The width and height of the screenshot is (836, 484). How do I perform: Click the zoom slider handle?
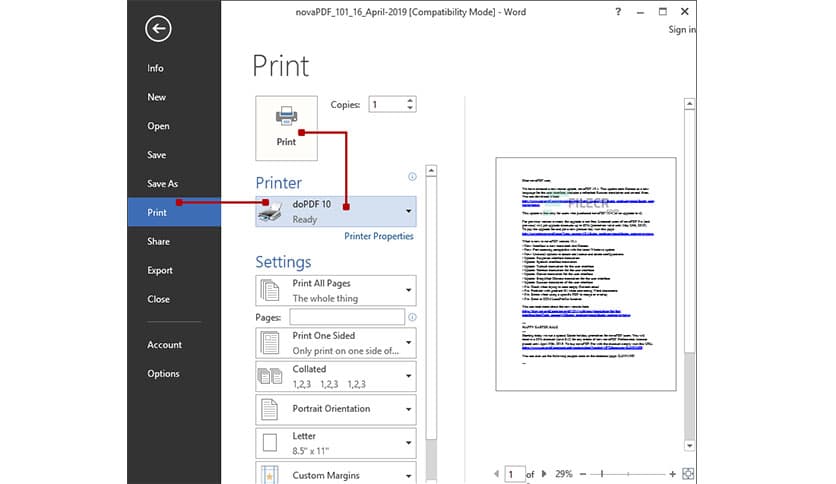coord(602,473)
